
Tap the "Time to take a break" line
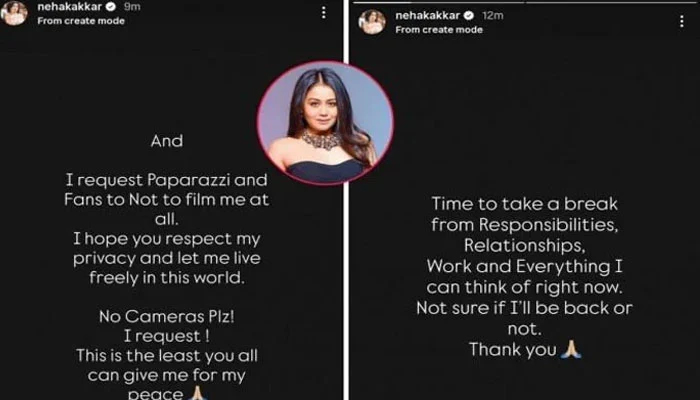[524, 204]
